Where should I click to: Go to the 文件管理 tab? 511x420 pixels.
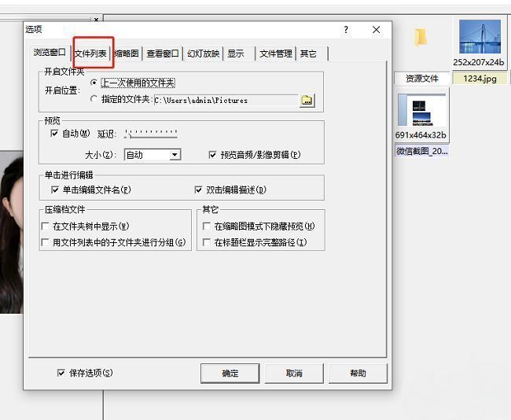(275, 53)
